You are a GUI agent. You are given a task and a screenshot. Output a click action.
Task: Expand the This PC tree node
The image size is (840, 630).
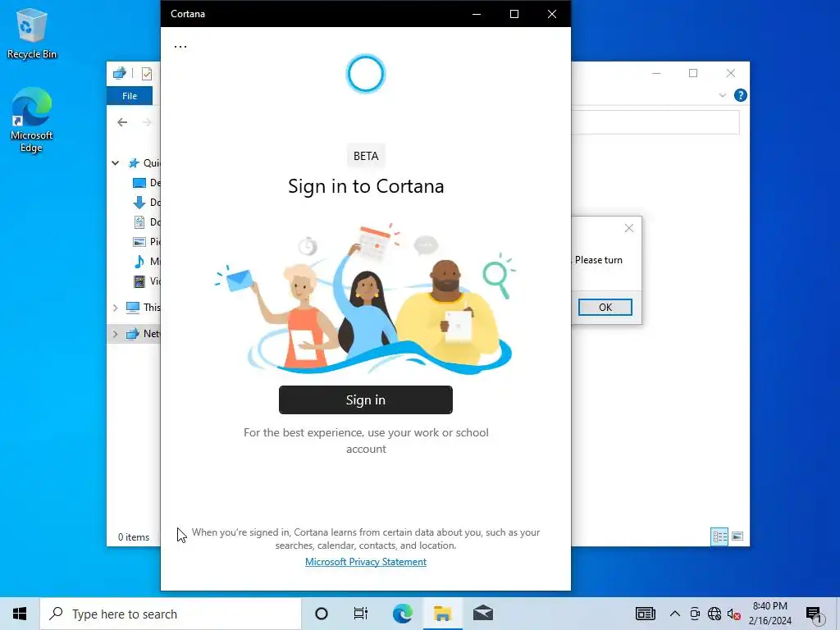click(x=115, y=308)
